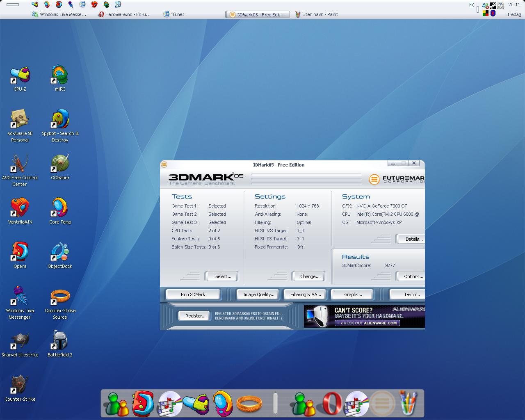The height and width of the screenshot is (420, 525).
Task: Open AVG Free Control Center icon
Action: pos(20,170)
